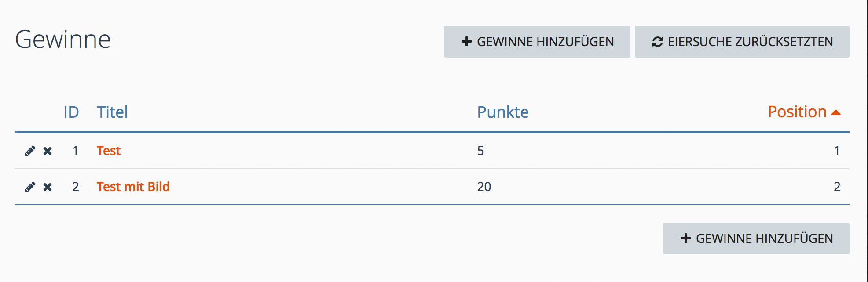This screenshot has width=868, height=282.
Task: Click the plus icon in top Gewinne hinzufügen
Action: [466, 42]
